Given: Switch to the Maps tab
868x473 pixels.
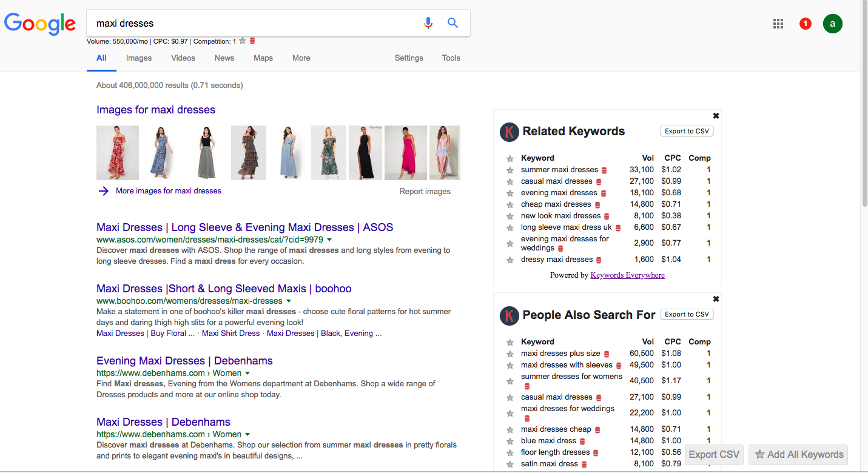Looking at the screenshot, I should tap(263, 58).
